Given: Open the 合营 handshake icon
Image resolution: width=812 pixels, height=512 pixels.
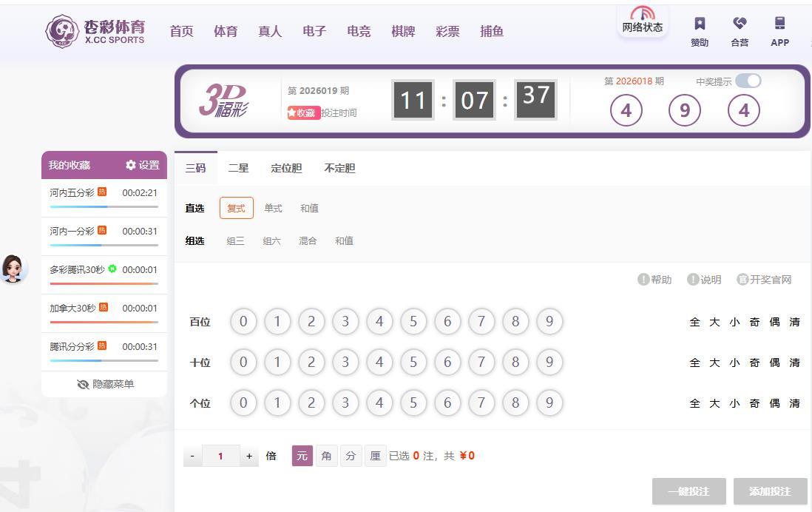Looking at the screenshot, I should pyautogui.click(x=740, y=24).
